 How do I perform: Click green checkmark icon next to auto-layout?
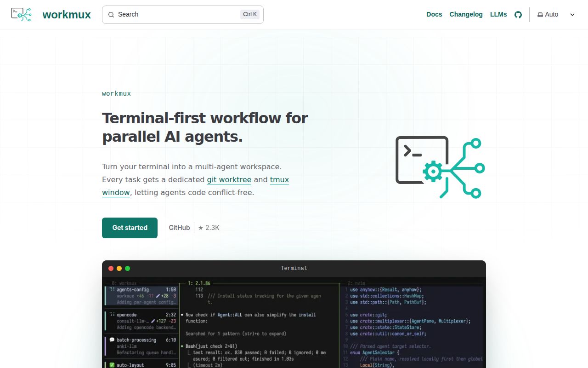[112, 365]
